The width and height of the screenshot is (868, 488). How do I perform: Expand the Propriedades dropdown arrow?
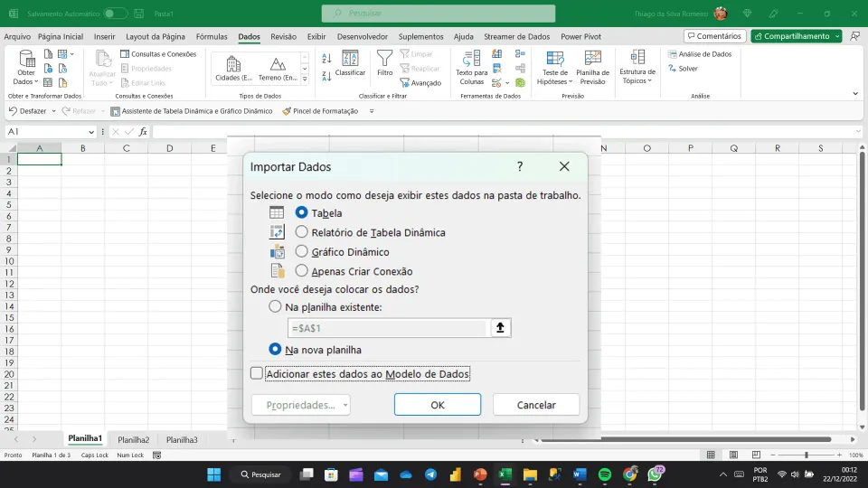(x=344, y=405)
